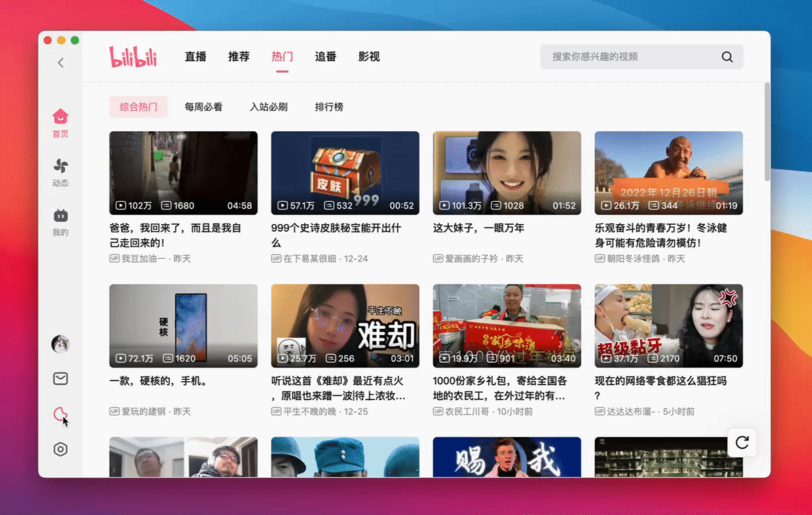Open title 乐观奋斗的青春万岁！冬泳健身…
812x515 pixels.
[661, 235]
